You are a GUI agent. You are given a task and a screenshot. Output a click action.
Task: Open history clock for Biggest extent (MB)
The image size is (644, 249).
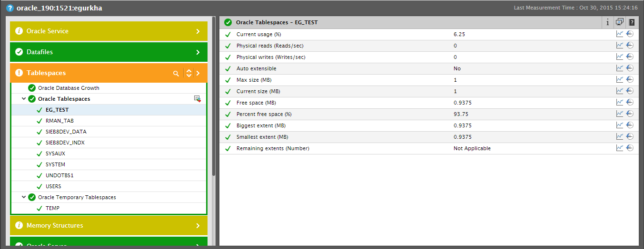pos(630,125)
